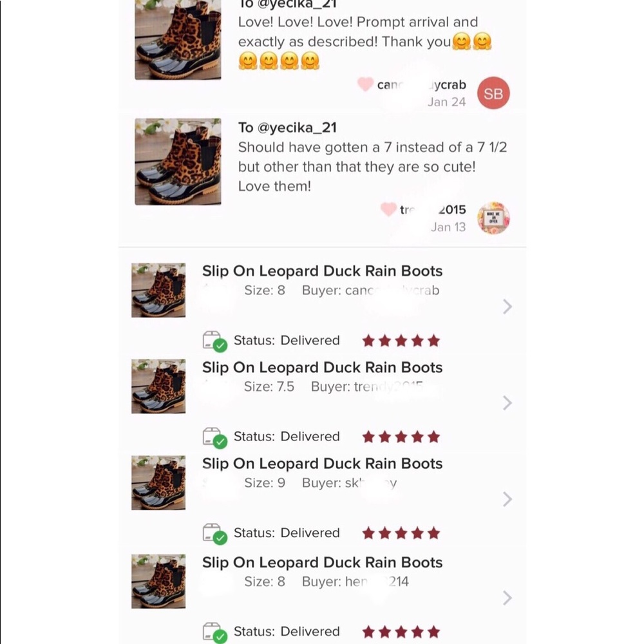Open Slip On Leopard Duck Rain Boots, size 9
The height and width of the screenshot is (644, 644).
point(322,464)
